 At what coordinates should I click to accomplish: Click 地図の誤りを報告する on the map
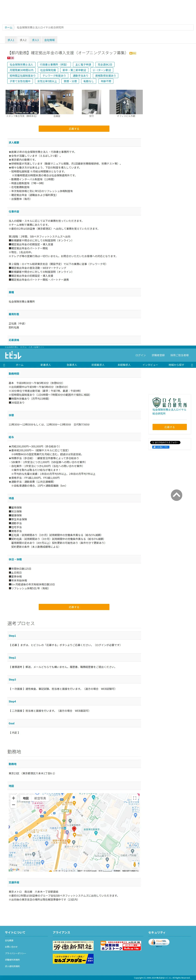(x=130, y=870)
